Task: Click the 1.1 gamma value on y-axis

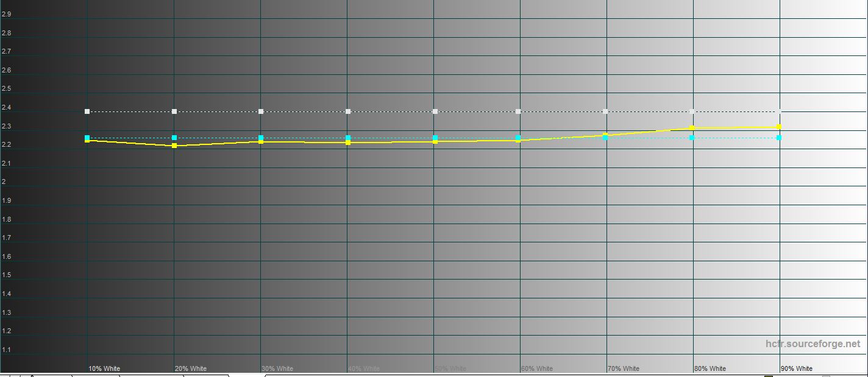Action: [7, 350]
